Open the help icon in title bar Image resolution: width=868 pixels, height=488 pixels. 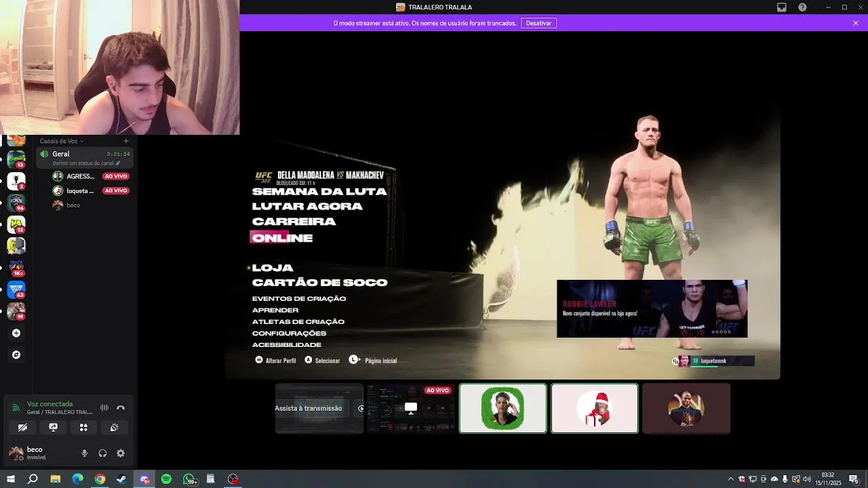[x=803, y=7]
